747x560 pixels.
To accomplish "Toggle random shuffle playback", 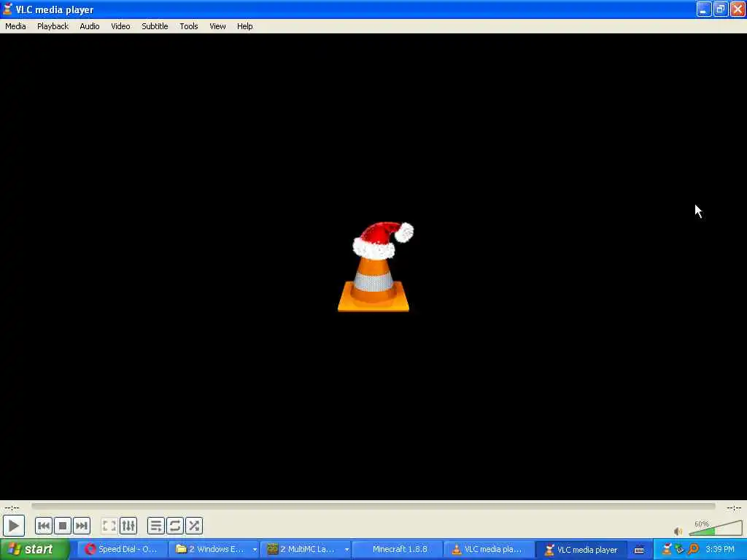I will pos(194,526).
